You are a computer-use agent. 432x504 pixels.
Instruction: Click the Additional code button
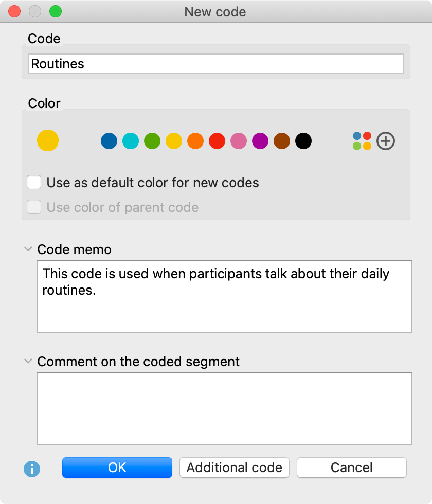pyautogui.click(x=235, y=467)
